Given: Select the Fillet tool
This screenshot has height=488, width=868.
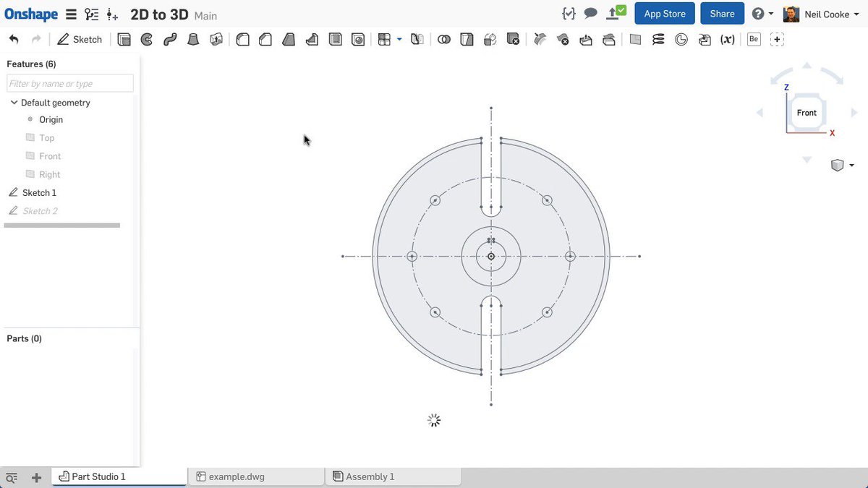Looking at the screenshot, I should click(243, 40).
